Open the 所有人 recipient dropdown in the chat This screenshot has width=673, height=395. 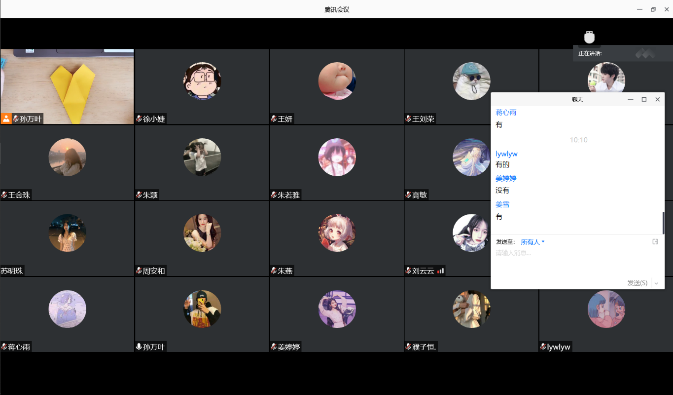pyautogui.click(x=532, y=242)
